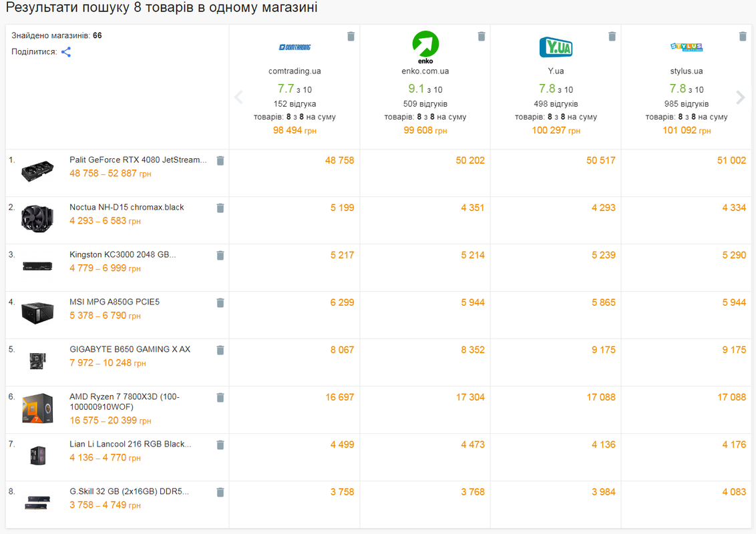This screenshot has width=756, height=534.
Task: Remove MSI MPG A850G PCIE5 item
Action: [x=220, y=302]
